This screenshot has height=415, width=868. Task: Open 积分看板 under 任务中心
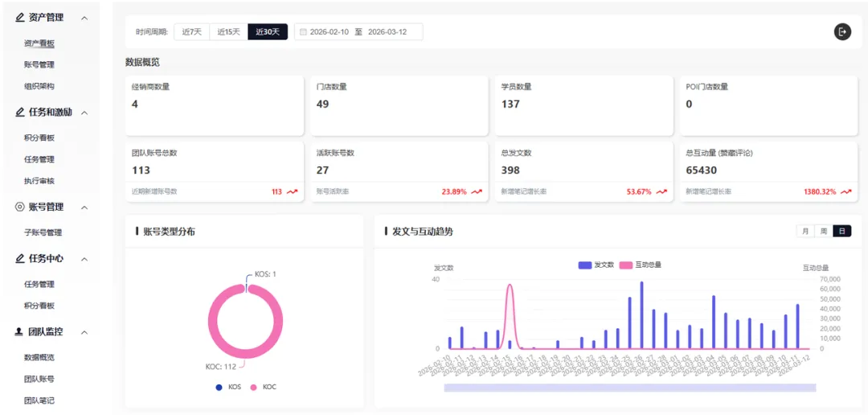39,306
